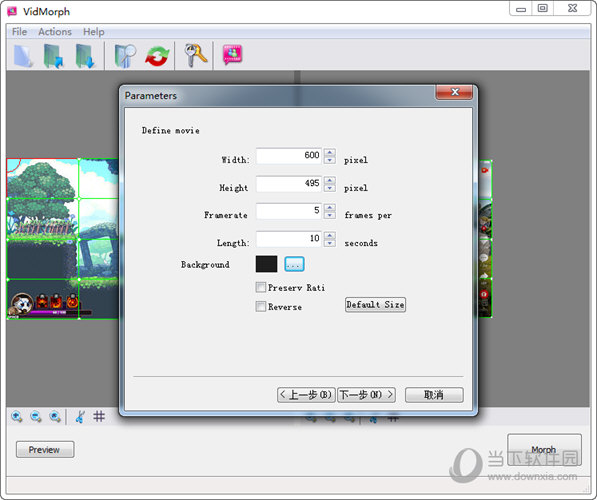597x500 pixels.
Task: Click the zoom to fit icon under left image
Action: (55, 417)
